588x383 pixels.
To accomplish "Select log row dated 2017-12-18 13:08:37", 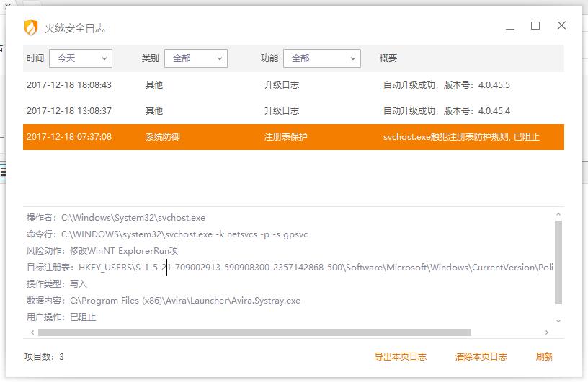I will click(293, 111).
